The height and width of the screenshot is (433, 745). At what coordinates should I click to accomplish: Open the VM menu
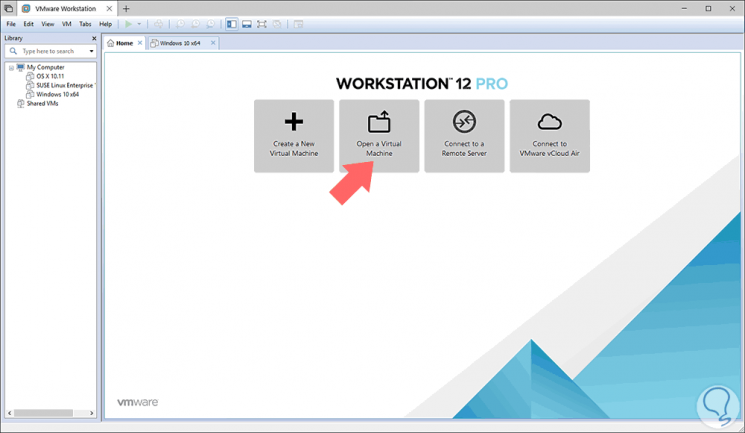pyautogui.click(x=67, y=24)
